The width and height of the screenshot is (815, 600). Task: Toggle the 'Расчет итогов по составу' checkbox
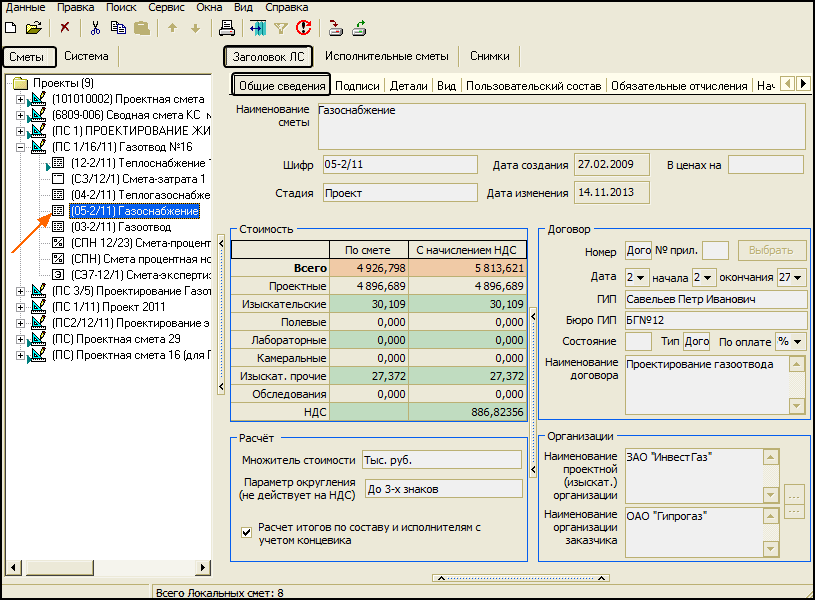click(x=246, y=532)
